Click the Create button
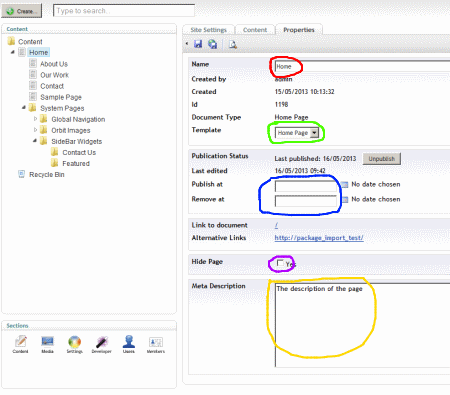Screen dimensions: 450x395 pos(22,11)
